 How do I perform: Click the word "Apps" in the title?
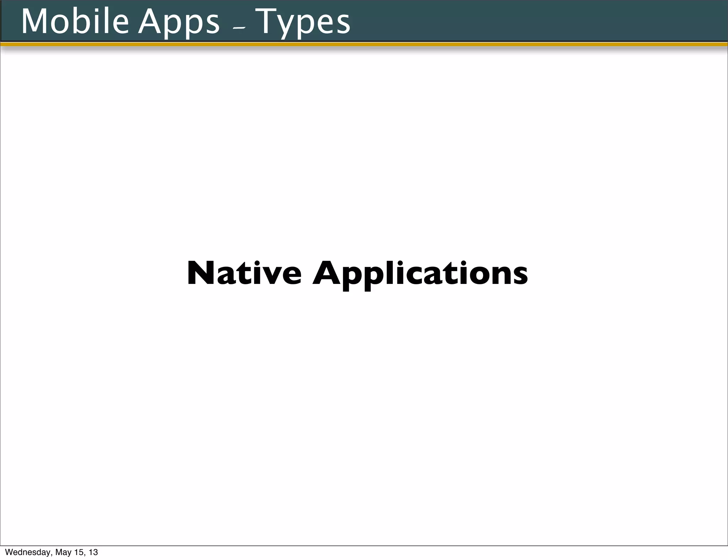(179, 22)
